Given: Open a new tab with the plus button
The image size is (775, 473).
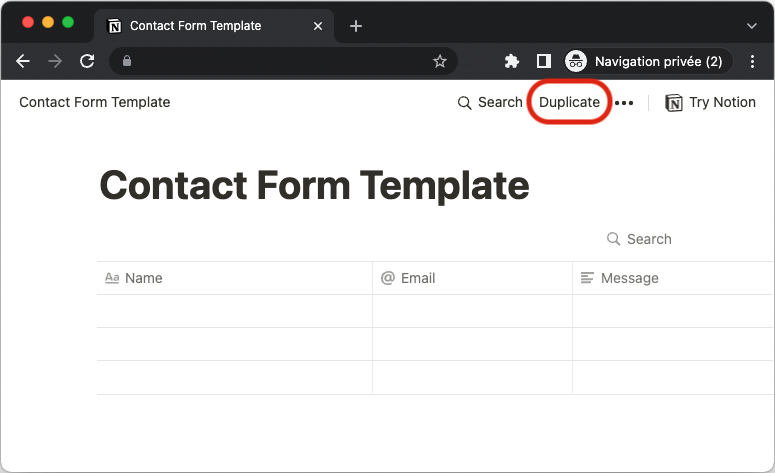Looking at the screenshot, I should point(356,25).
